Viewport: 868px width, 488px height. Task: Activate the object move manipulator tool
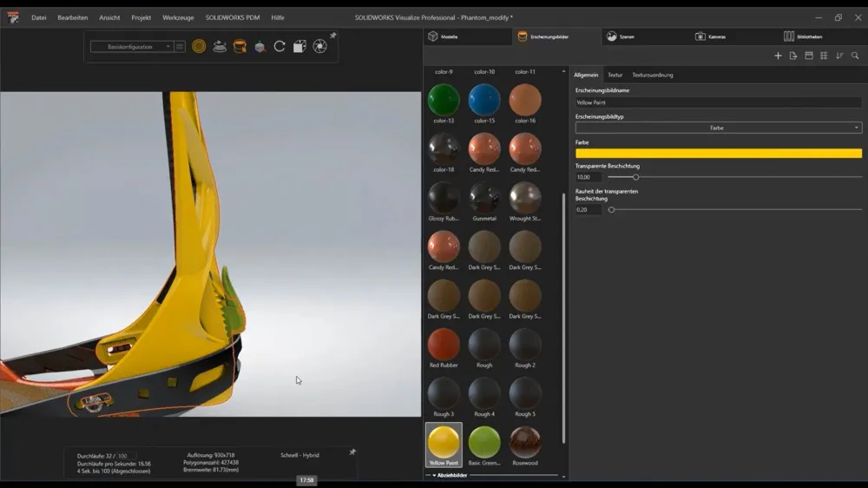tap(260, 47)
